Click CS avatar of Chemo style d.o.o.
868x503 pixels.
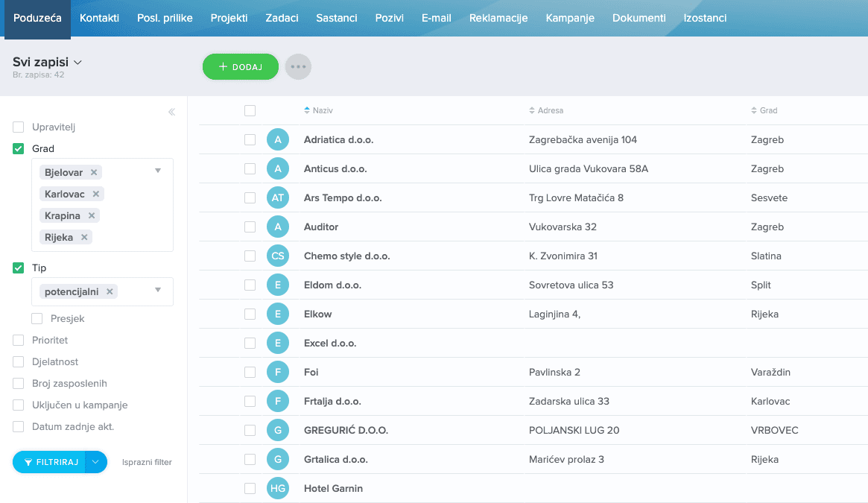tap(278, 256)
